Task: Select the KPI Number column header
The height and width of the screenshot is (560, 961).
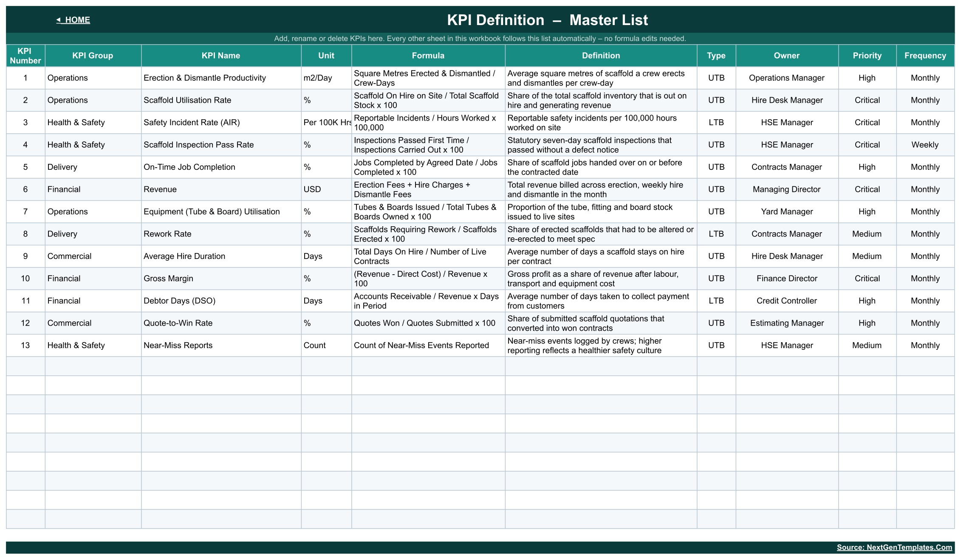Action: click(x=25, y=56)
